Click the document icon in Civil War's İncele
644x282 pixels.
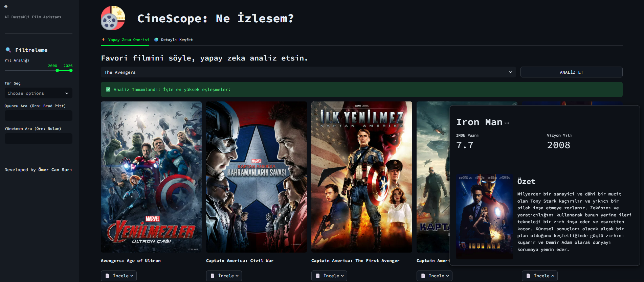pyautogui.click(x=213, y=276)
